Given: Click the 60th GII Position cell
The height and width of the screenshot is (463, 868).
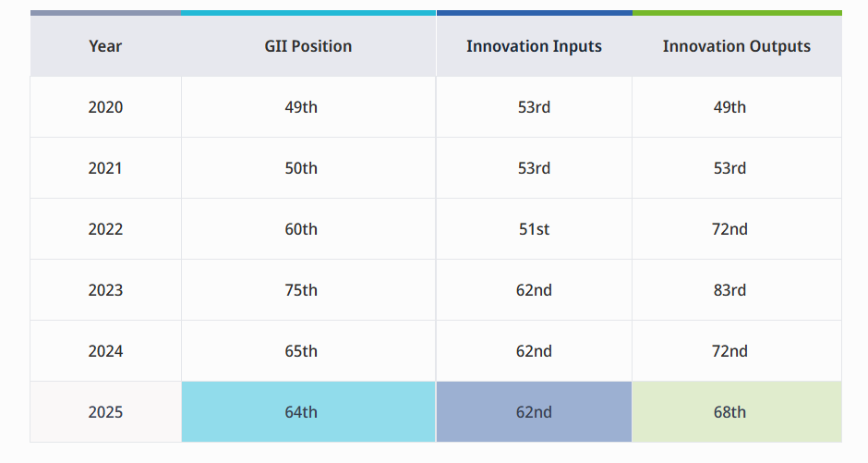Looking at the screenshot, I should (x=308, y=229).
